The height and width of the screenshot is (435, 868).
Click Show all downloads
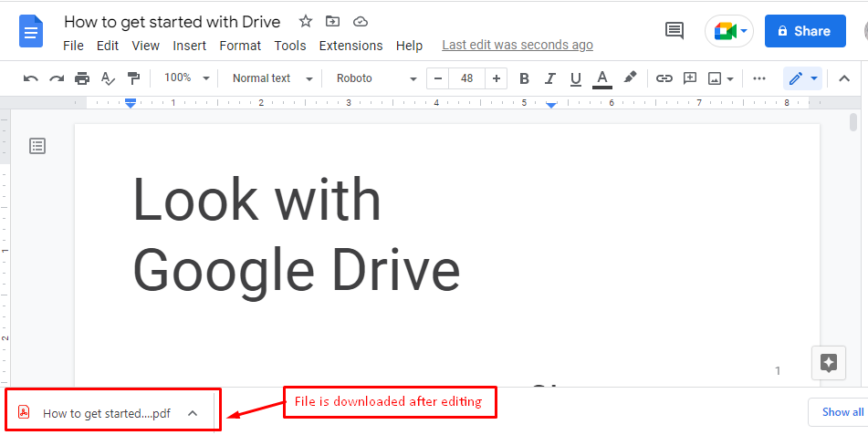click(842, 412)
